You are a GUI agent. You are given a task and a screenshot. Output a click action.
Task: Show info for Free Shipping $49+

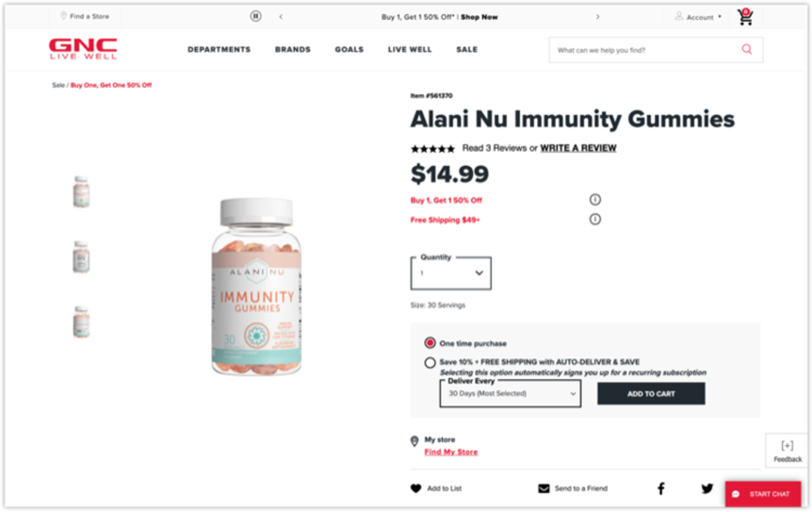click(x=595, y=219)
